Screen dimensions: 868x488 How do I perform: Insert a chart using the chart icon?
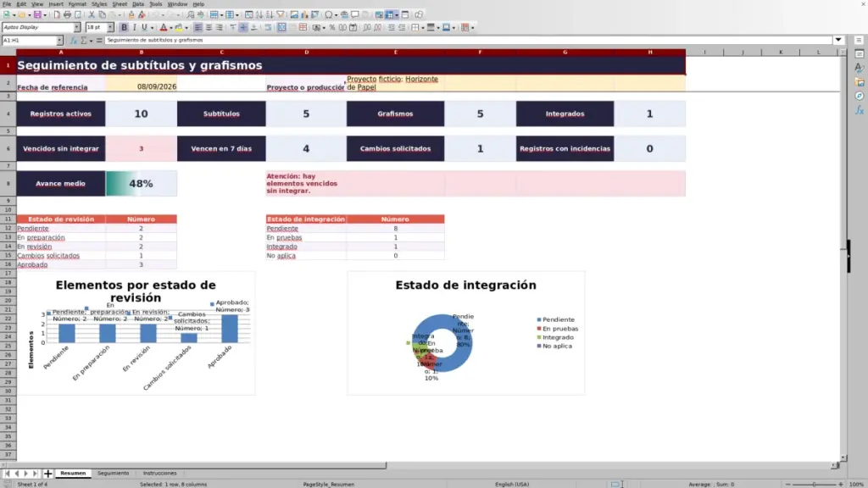pos(304,15)
